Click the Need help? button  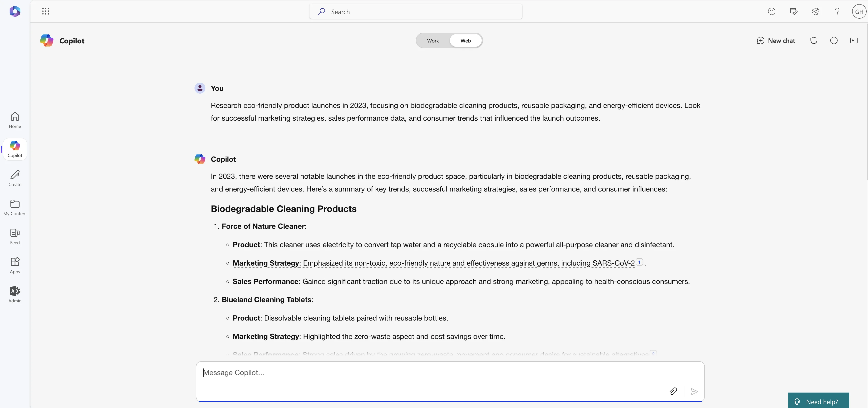point(818,402)
